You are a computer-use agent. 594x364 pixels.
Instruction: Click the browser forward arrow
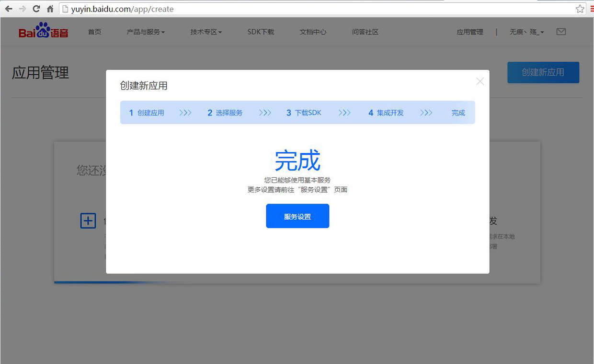[22, 9]
